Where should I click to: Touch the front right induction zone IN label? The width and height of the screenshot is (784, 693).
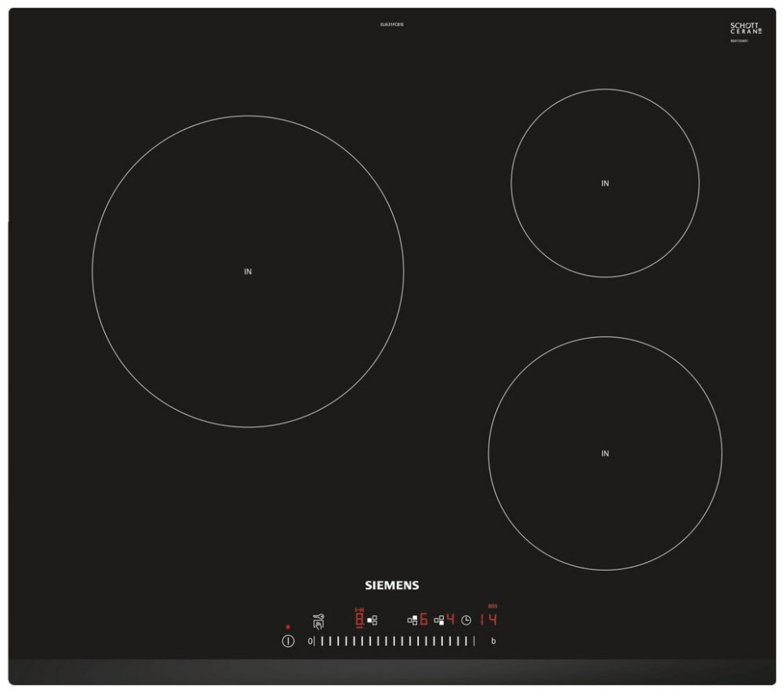click(x=605, y=454)
